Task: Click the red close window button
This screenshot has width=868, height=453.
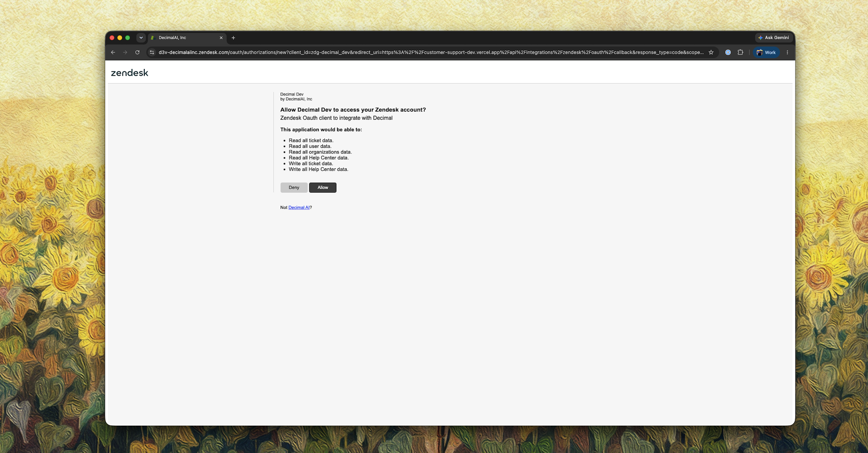Action: 112,38
